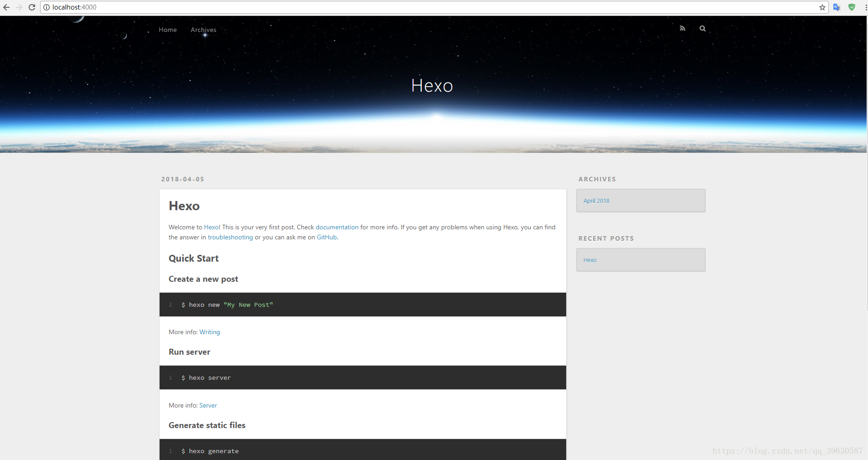This screenshot has height=460, width=868.
Task: Visit the GitHub link
Action: pyautogui.click(x=327, y=237)
